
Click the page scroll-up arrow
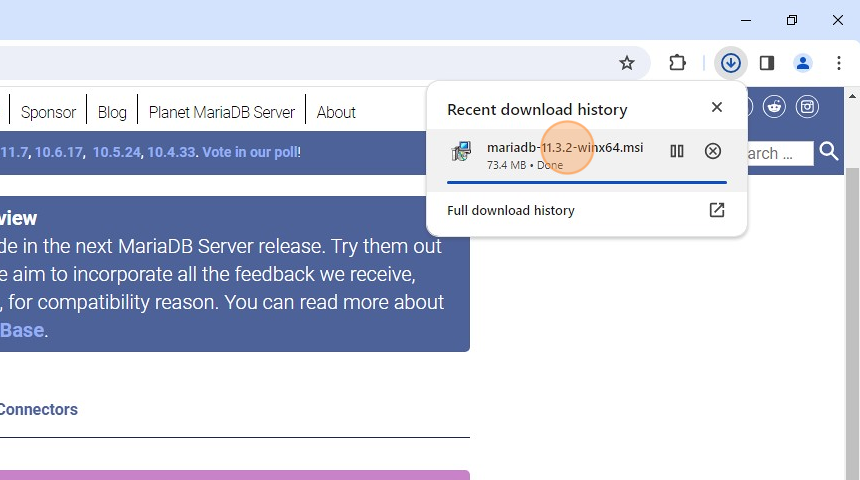852,97
